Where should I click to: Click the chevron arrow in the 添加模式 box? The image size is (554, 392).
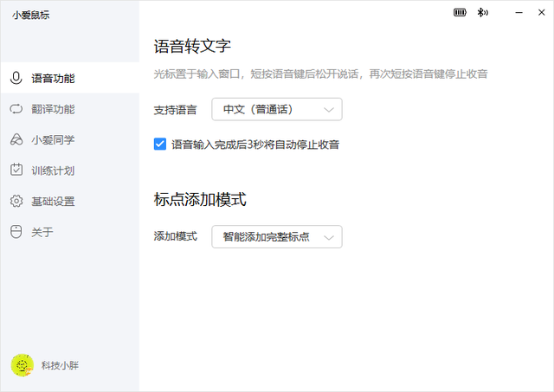329,236
